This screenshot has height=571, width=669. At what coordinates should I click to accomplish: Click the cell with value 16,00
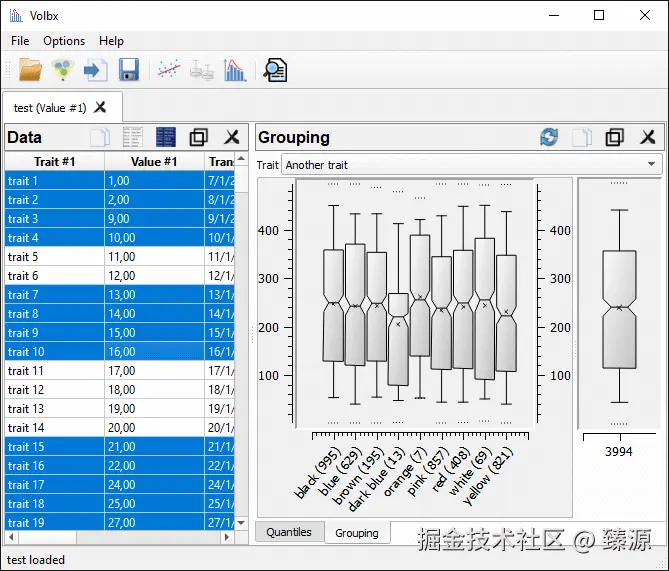click(x=154, y=352)
